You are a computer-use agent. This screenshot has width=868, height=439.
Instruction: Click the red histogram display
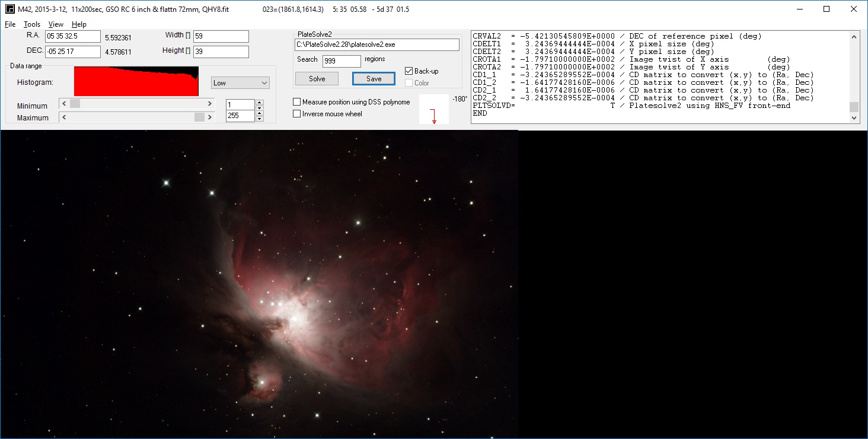click(x=136, y=81)
